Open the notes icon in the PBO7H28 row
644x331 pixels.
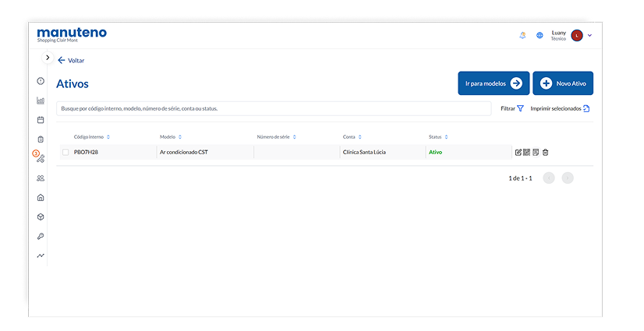[536, 152]
